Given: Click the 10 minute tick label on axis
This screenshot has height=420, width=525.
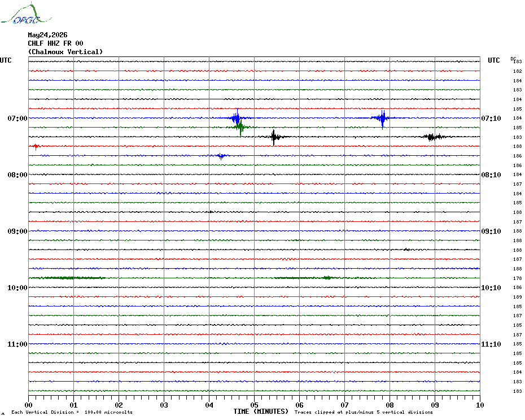Looking at the screenshot, I should (x=480, y=405).
